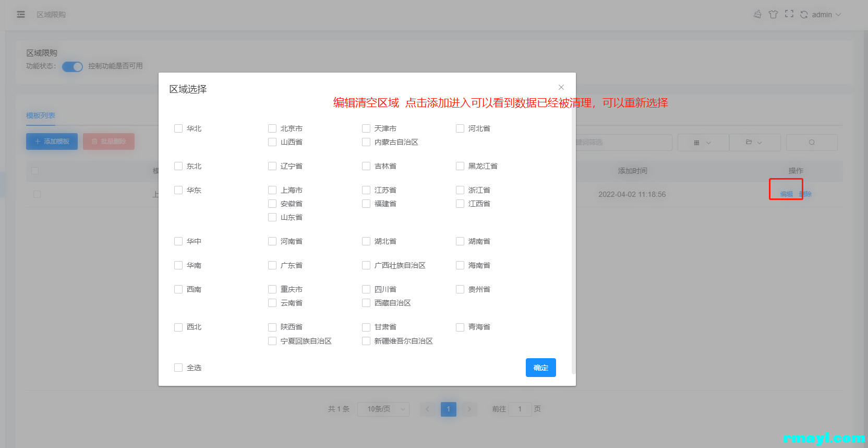868x448 pixels.
Task: Select the 河北省 checkbox
Action: coord(460,128)
